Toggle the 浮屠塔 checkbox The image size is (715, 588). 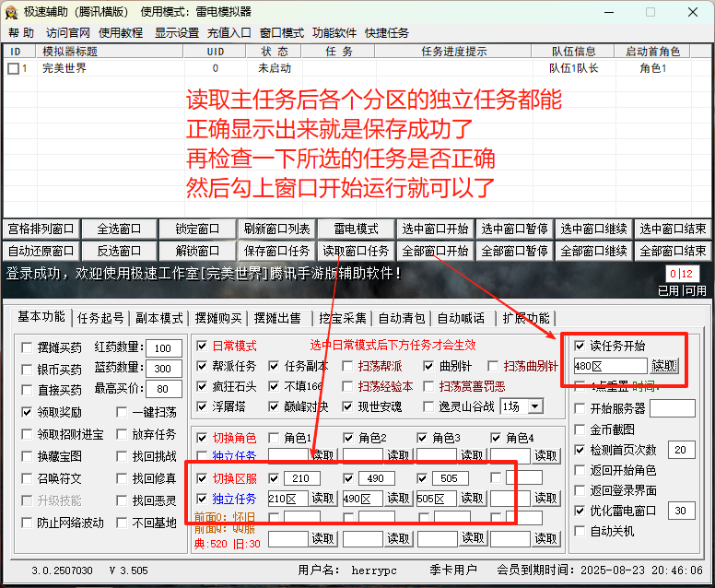(202, 406)
